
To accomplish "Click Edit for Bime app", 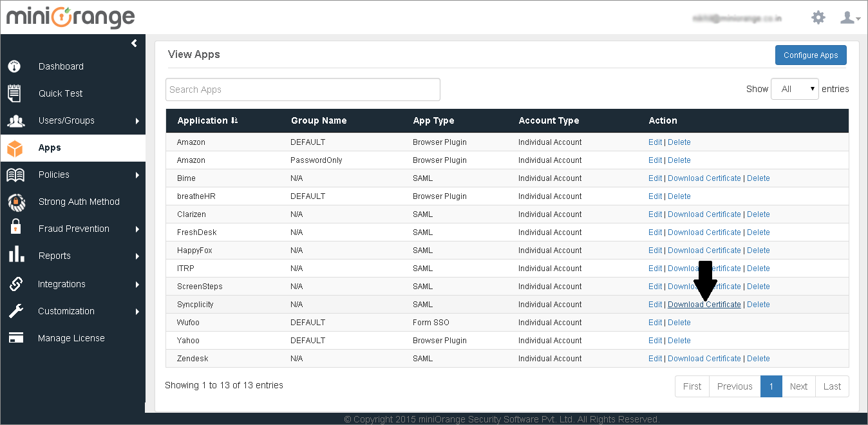I will [x=655, y=178].
